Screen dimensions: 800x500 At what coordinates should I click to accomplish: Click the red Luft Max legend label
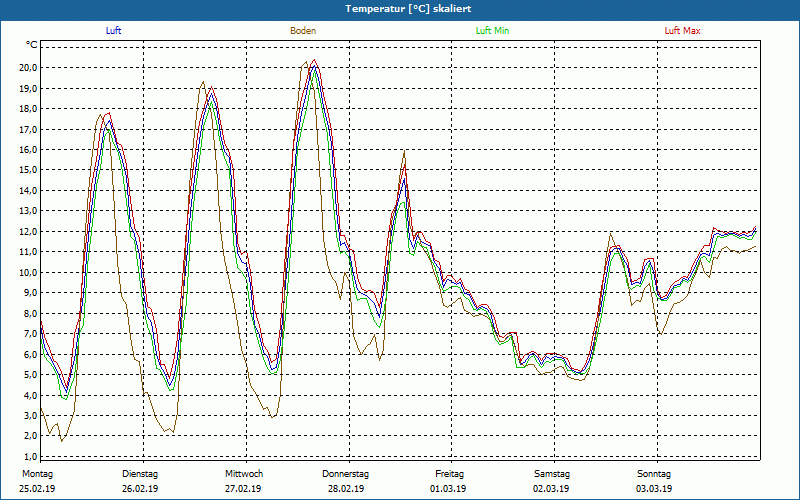(682, 31)
